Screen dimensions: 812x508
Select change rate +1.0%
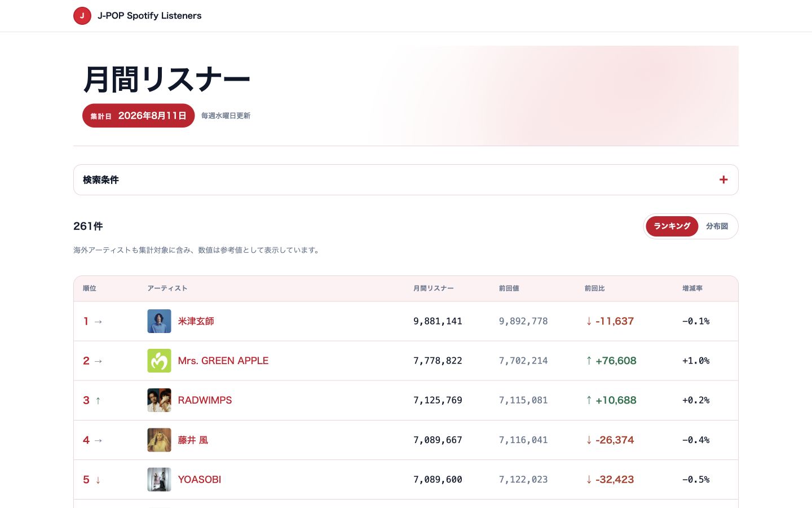pyautogui.click(x=696, y=361)
